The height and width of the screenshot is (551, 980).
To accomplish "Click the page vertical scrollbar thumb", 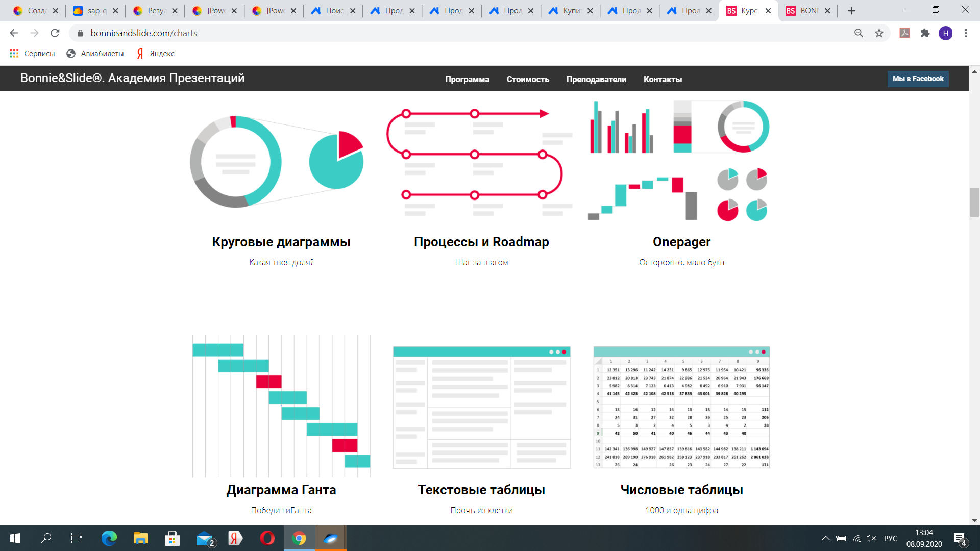I will pos(974,203).
